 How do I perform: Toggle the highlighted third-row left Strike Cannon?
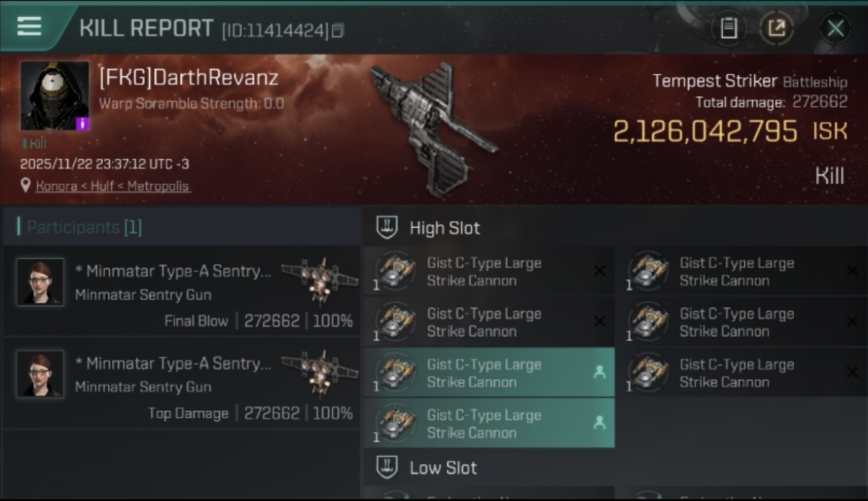click(x=489, y=373)
